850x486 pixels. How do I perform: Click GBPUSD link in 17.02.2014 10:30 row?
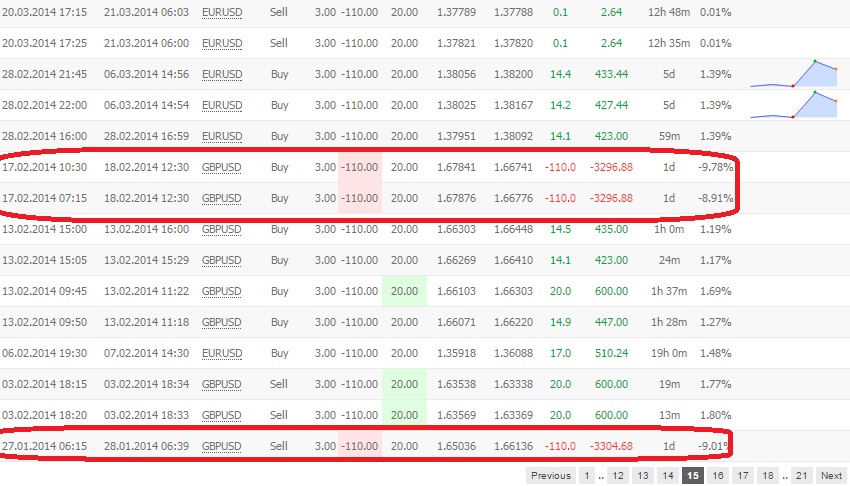click(x=222, y=167)
